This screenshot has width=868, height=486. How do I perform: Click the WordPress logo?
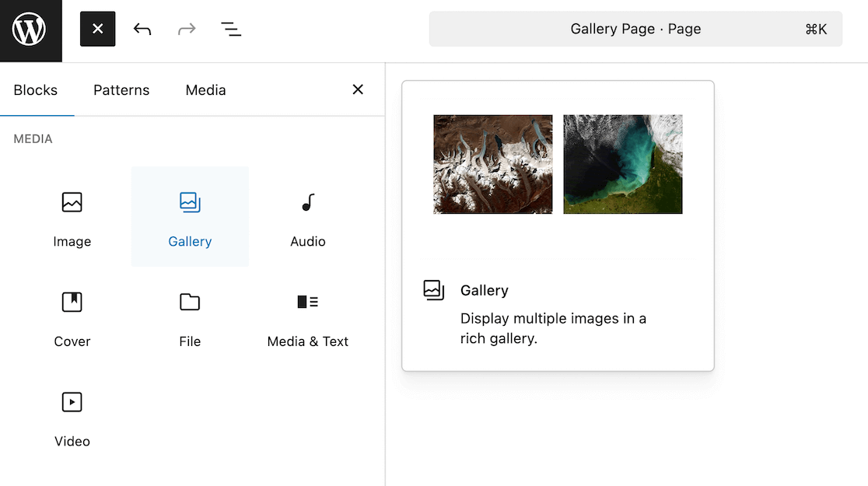pos(30,30)
